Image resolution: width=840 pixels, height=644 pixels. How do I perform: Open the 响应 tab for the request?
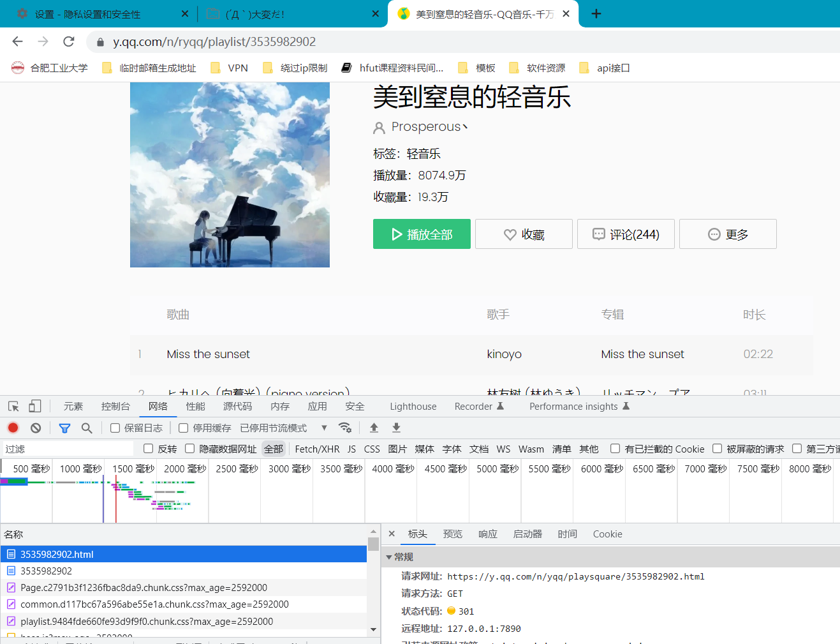coord(487,534)
